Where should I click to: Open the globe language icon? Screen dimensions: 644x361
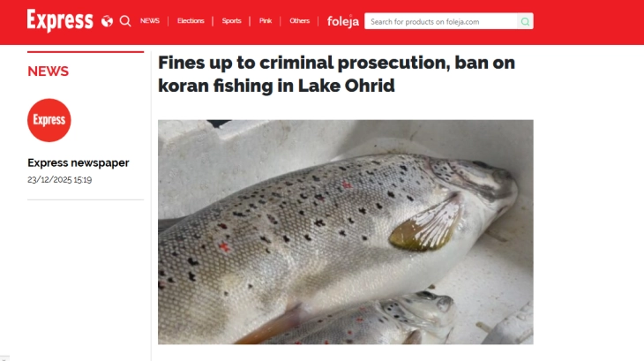[x=108, y=21]
